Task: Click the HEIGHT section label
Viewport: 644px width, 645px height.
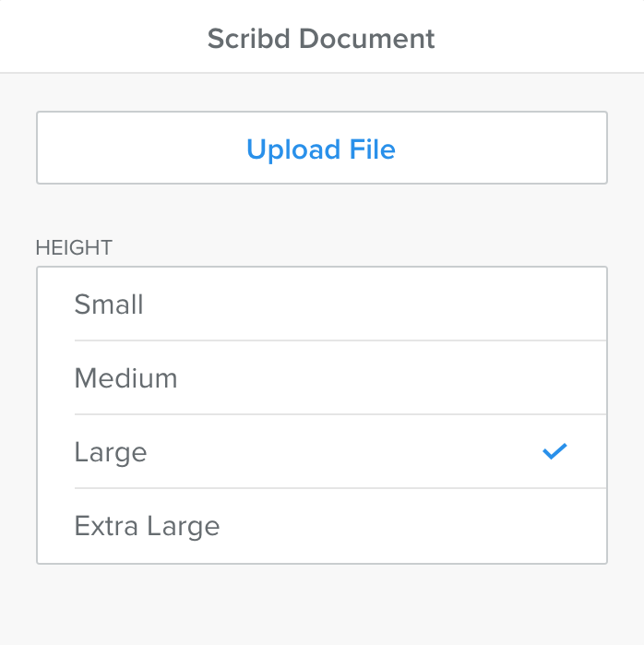Action: coord(74,247)
